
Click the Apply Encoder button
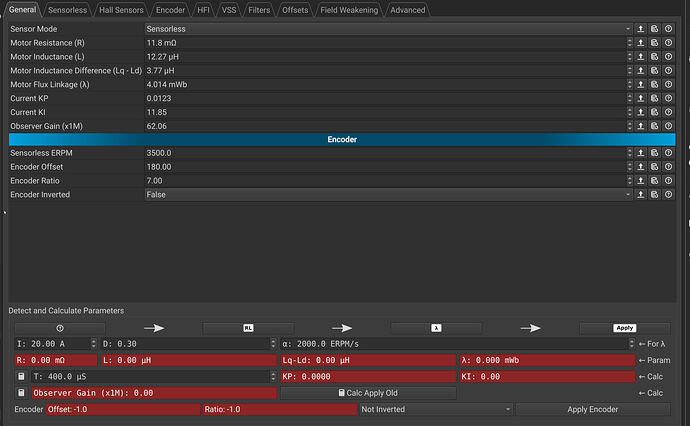click(x=592, y=409)
